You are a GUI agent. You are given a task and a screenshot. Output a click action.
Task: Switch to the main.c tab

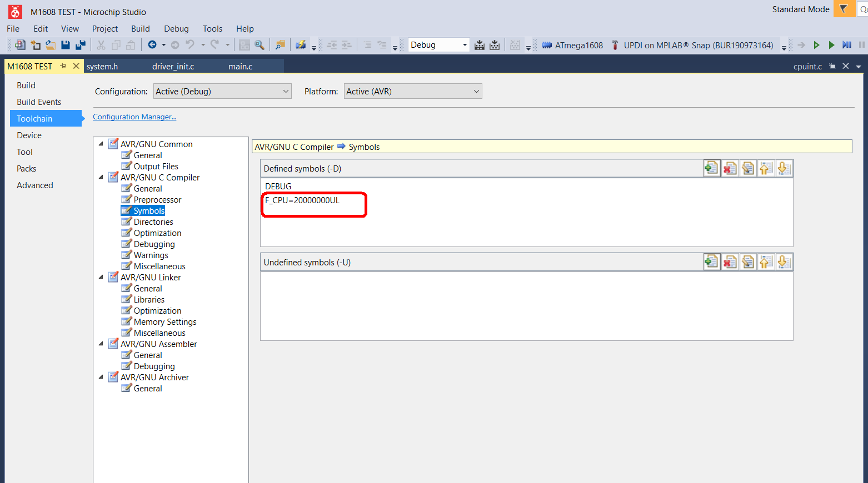(x=241, y=67)
